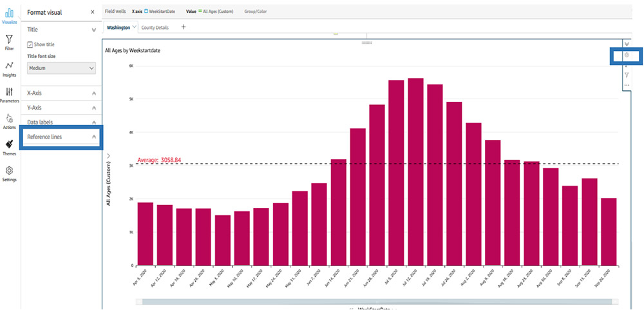
Task: Click the down chevron atop visual menu
Action: pos(627,44)
